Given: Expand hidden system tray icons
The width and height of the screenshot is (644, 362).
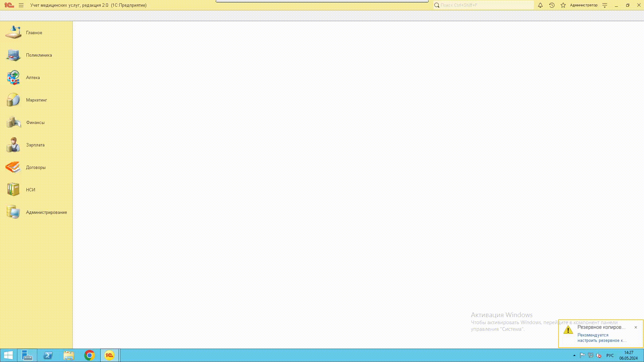Looking at the screenshot, I should point(574,356).
